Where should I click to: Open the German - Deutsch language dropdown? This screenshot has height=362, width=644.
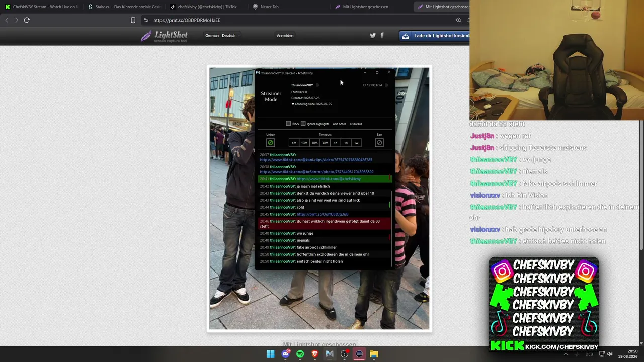(222, 36)
